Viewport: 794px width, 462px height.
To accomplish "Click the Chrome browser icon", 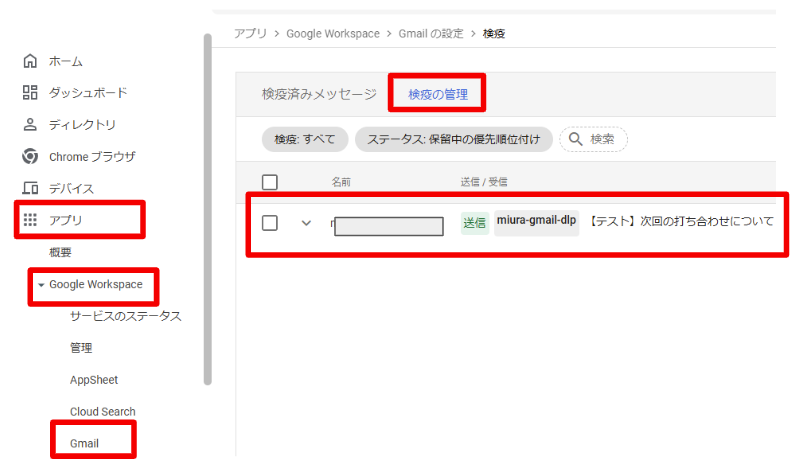I will click(x=30, y=156).
